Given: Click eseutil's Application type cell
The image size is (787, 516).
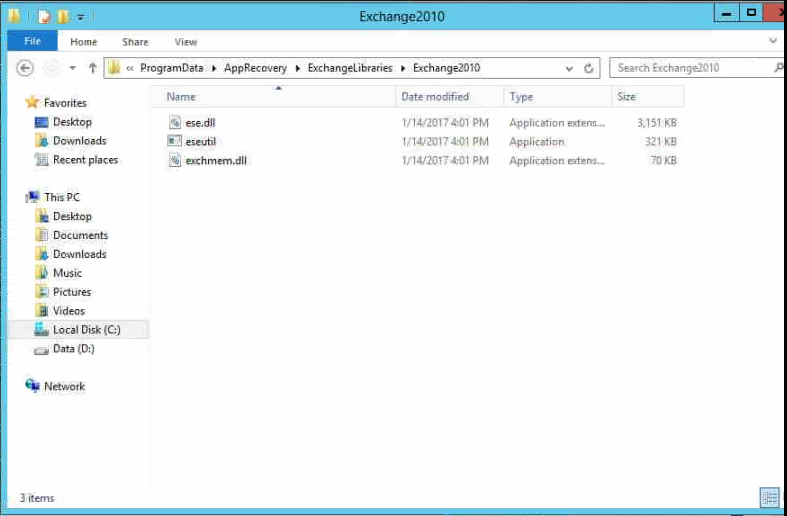Looking at the screenshot, I should point(537,142).
